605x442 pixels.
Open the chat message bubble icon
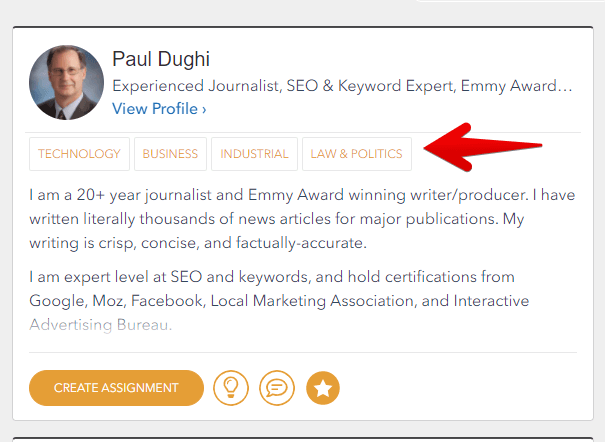277,387
